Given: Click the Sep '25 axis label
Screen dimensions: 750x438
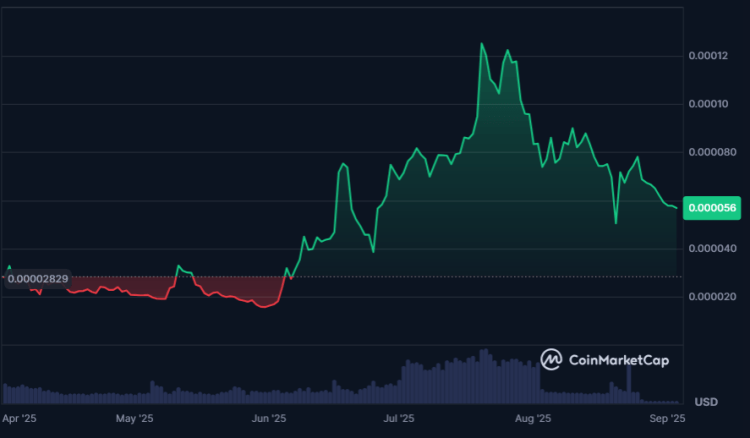Looking at the screenshot, I should pyautogui.click(x=668, y=420).
